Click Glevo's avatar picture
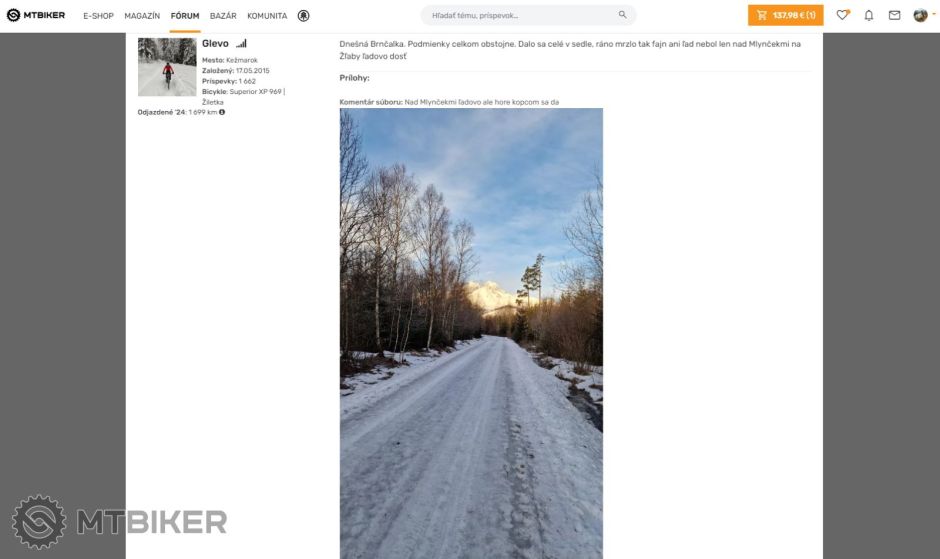 click(167, 67)
